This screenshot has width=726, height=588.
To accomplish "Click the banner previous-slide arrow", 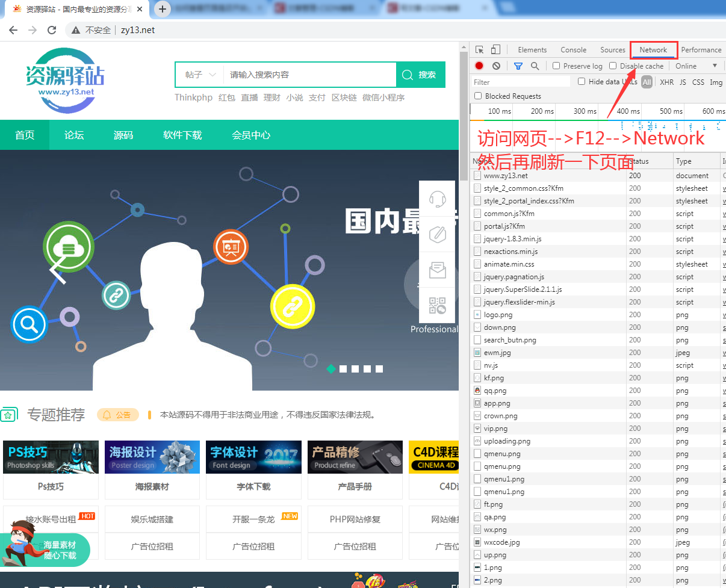I will 57,270.
